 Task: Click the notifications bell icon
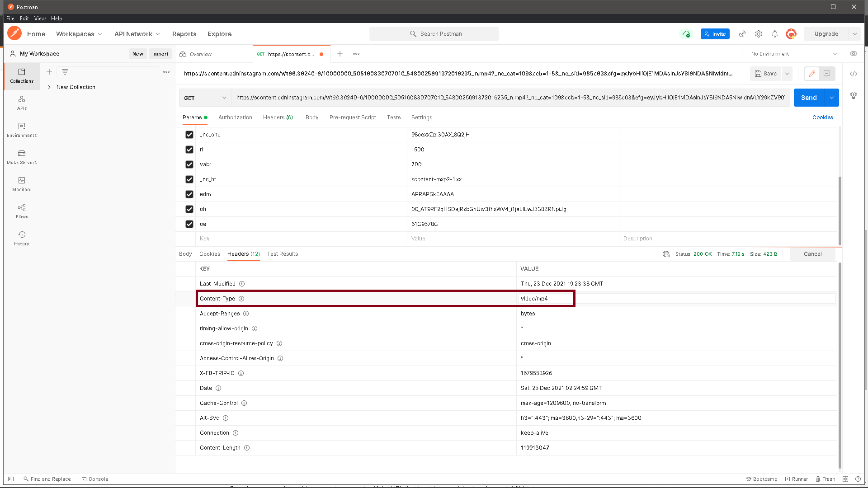pos(775,34)
